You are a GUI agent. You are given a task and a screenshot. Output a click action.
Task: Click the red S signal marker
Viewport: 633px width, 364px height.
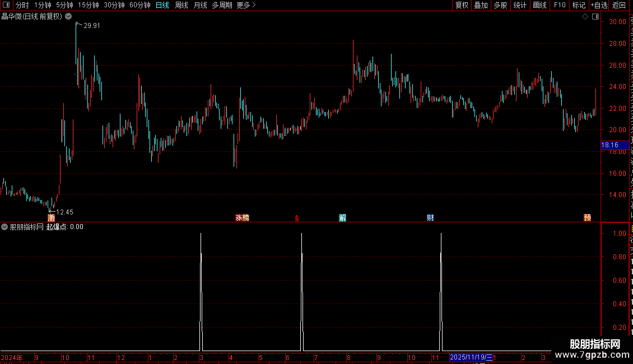[297, 218]
